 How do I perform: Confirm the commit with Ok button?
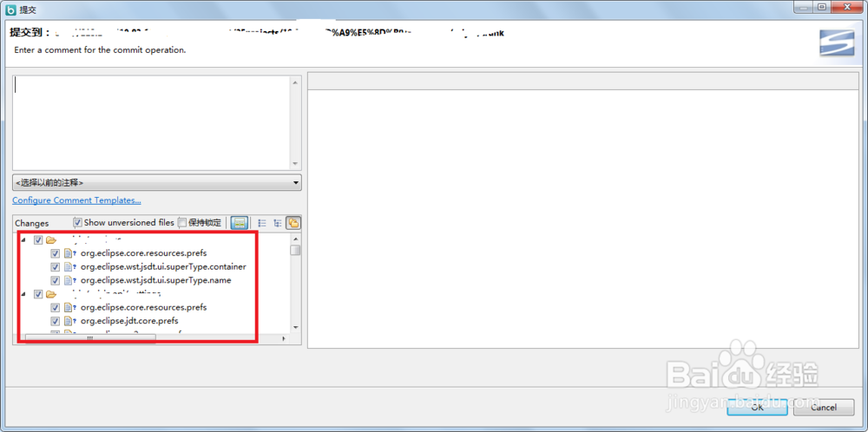pos(758,407)
